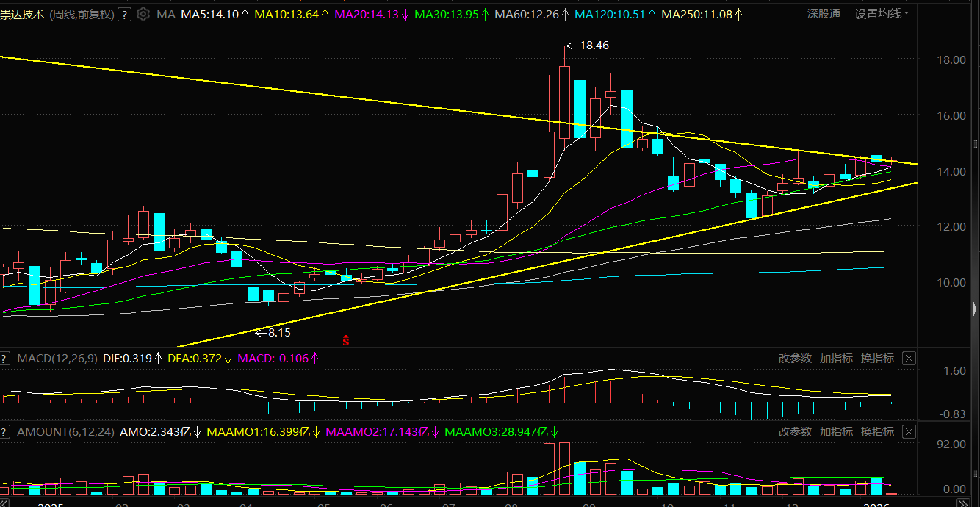The image size is (980, 507).
Task: Expand the 设置均线 dropdown
Action: coord(882,14)
